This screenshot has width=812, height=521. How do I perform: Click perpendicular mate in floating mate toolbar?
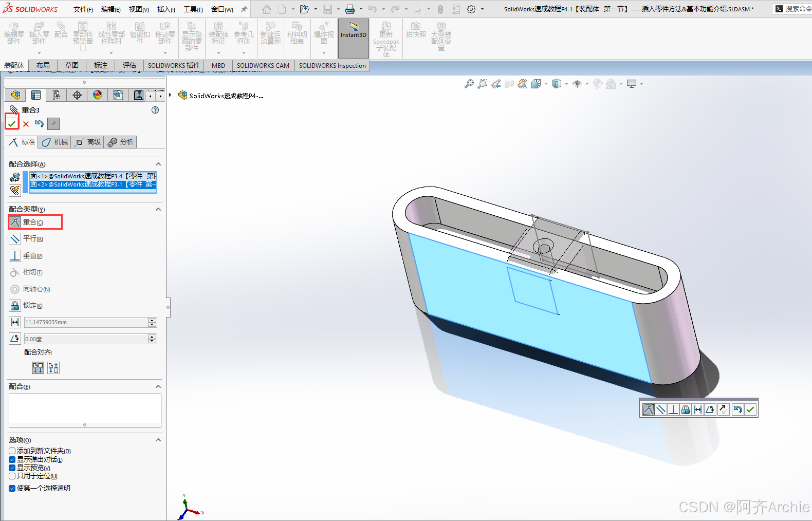[x=673, y=410]
